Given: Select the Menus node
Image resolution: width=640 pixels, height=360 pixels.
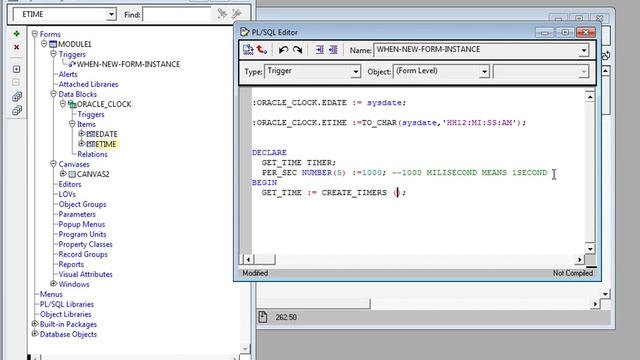Looking at the screenshot, I should 51,294.
